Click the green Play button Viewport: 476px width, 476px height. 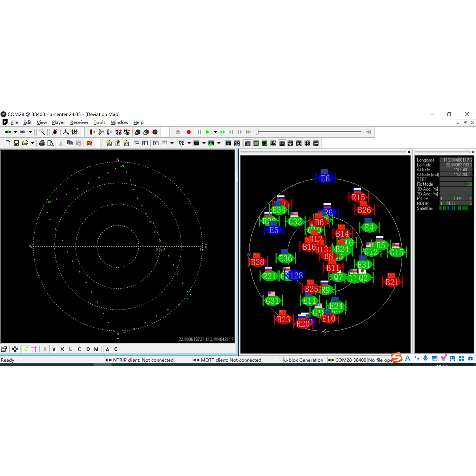[208, 132]
